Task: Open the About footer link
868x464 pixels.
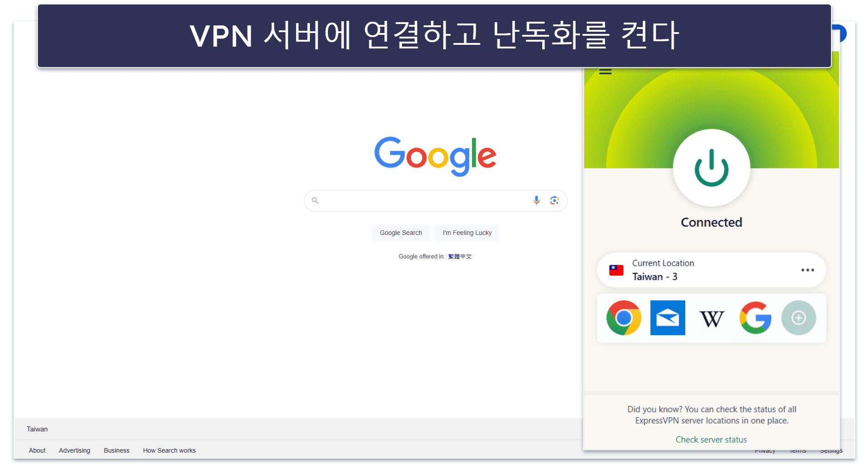Action: [x=37, y=450]
